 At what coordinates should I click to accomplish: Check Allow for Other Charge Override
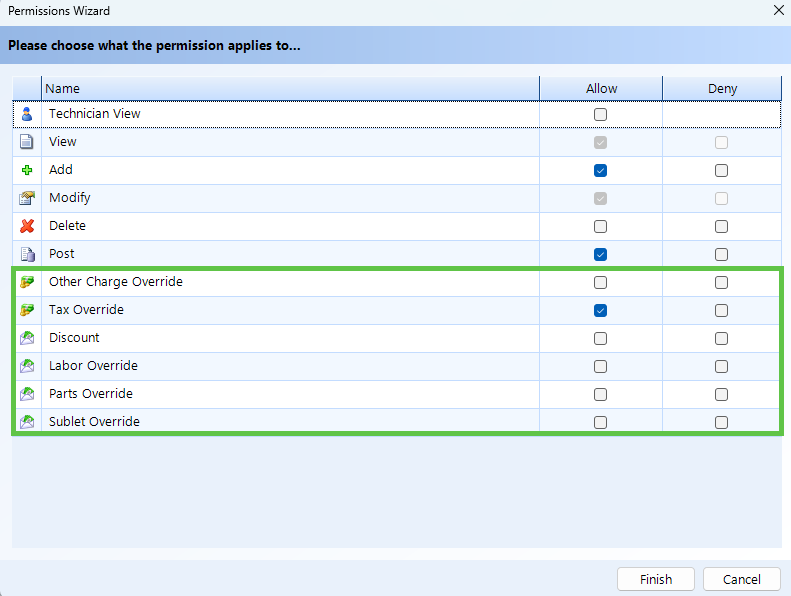coord(600,283)
